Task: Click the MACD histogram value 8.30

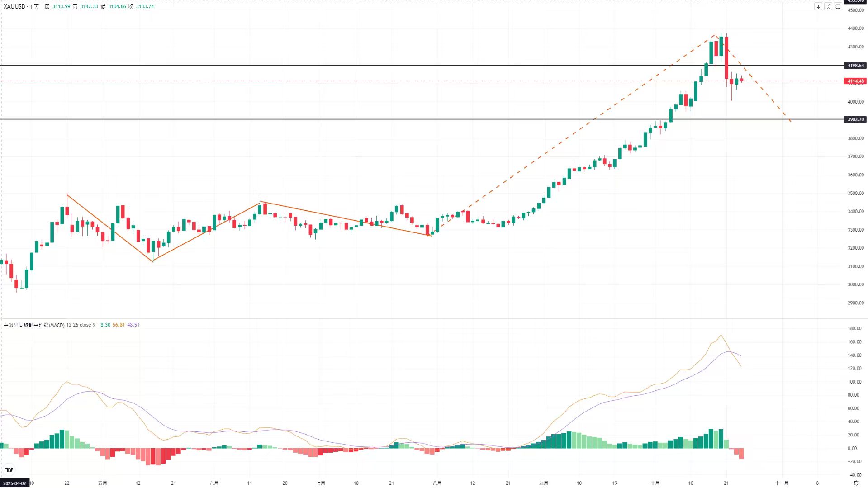Action: pos(105,325)
